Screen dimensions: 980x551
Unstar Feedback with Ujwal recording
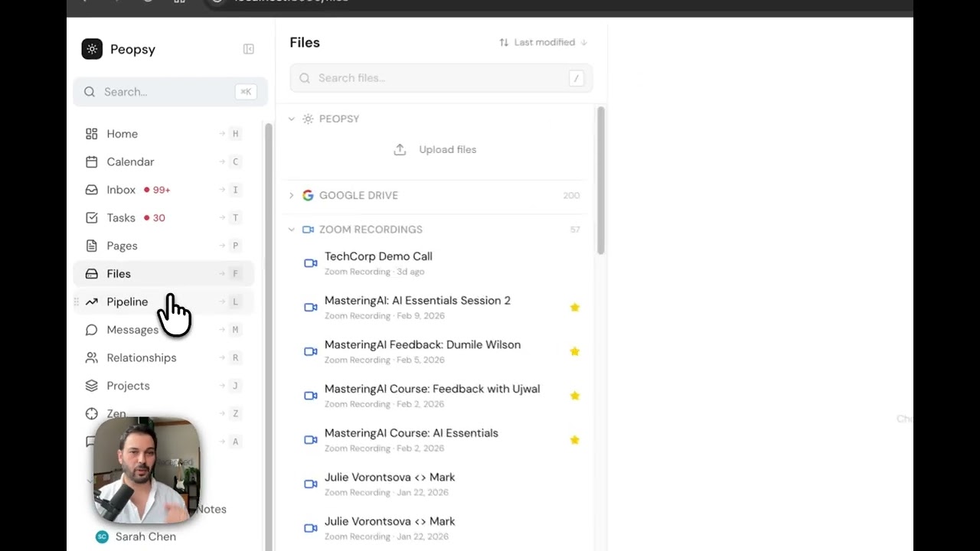[574, 396]
